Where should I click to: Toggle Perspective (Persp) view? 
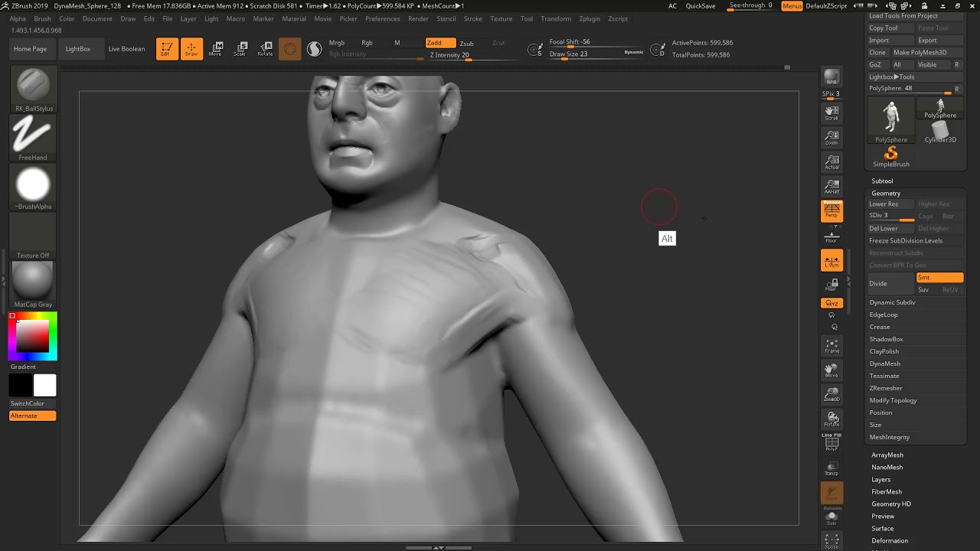[831, 210]
